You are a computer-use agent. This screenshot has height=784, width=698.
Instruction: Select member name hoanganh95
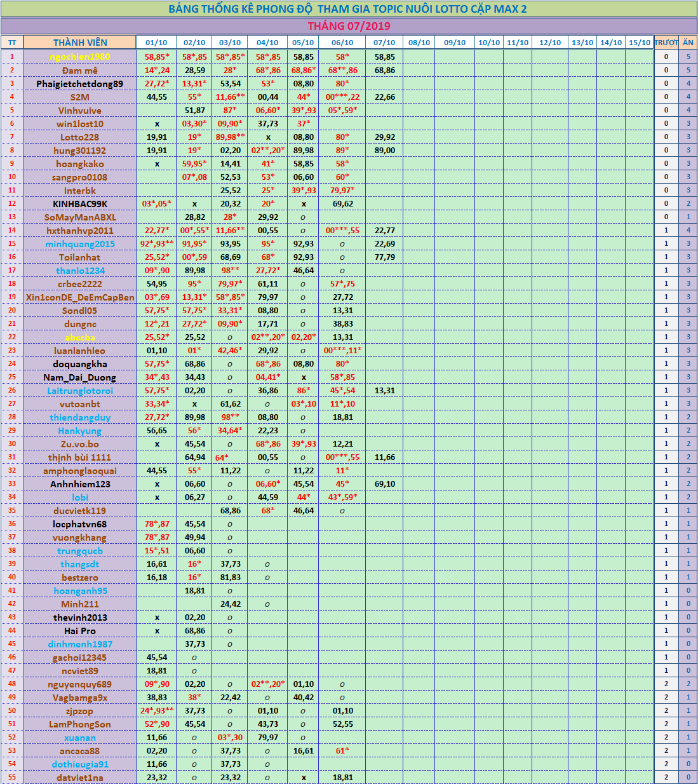click(80, 590)
